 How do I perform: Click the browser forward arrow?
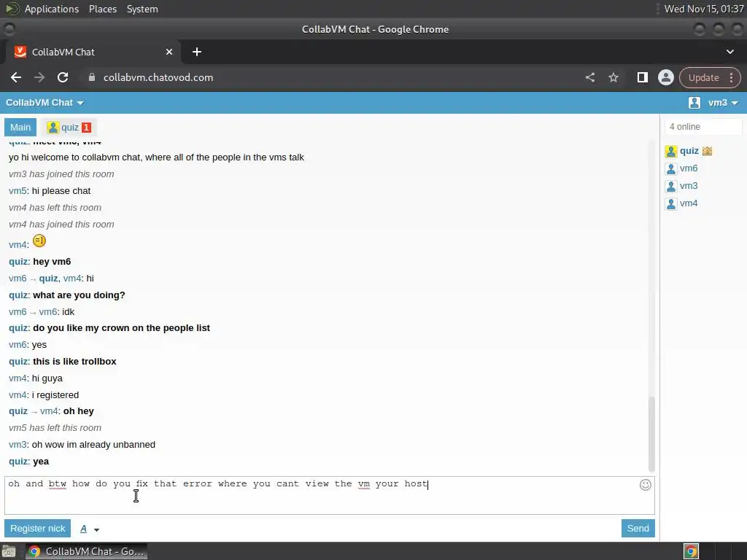click(39, 77)
